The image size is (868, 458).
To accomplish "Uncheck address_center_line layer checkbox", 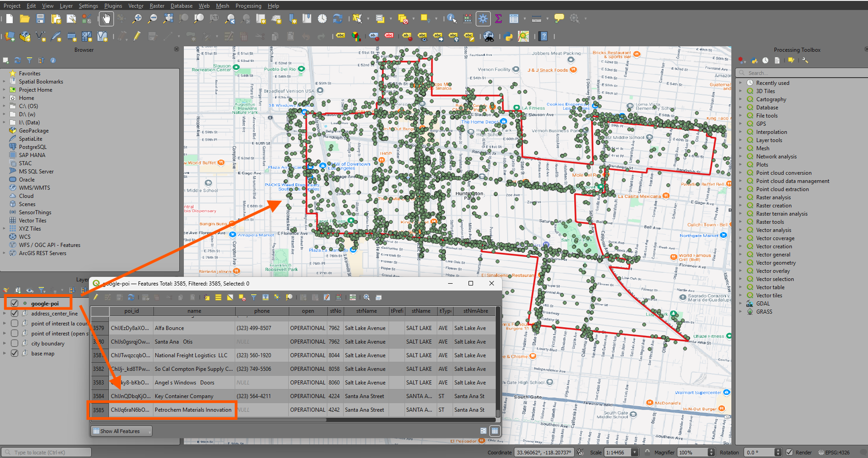I will 15,313.
